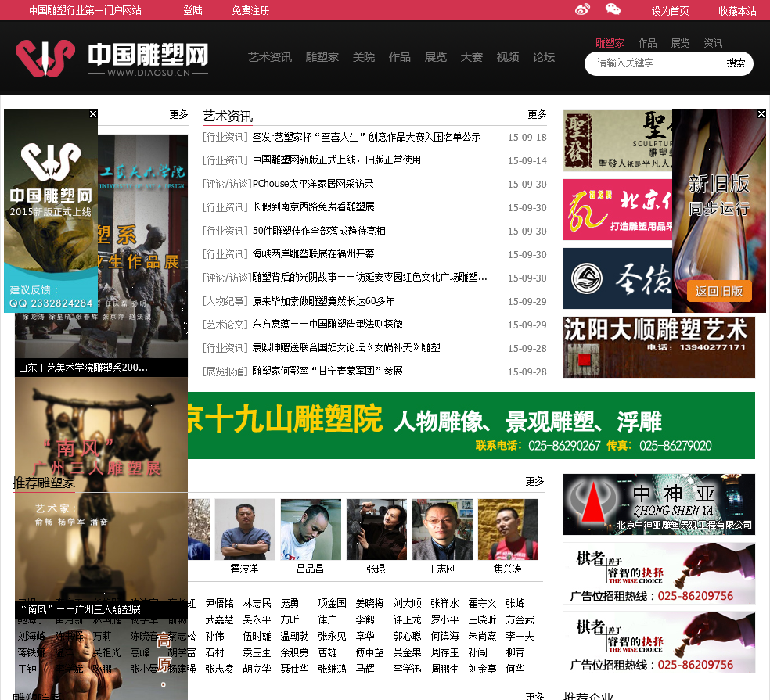Click sculptor name 傅中望
This screenshot has height=700, width=770.
[x=370, y=652]
